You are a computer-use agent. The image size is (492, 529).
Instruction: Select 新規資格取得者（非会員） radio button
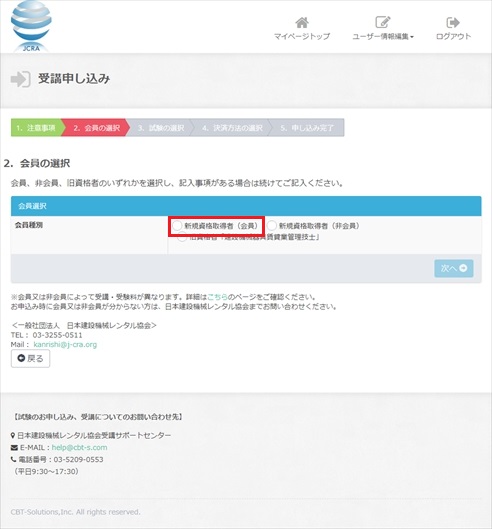[x=272, y=226]
